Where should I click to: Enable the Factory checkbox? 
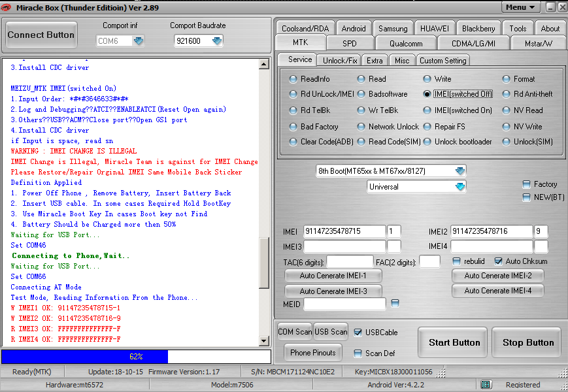pyautogui.click(x=526, y=184)
